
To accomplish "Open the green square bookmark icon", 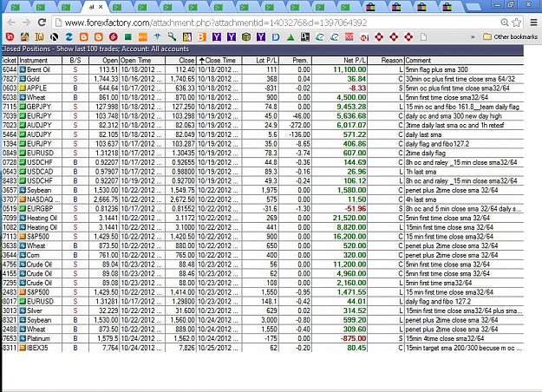I will coord(127,36).
